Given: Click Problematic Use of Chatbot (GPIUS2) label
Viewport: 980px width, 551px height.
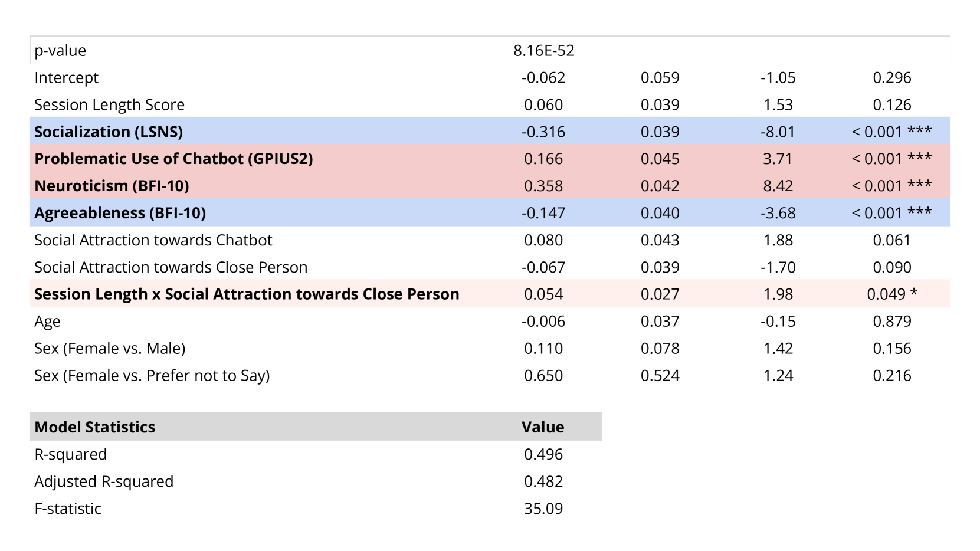Looking at the screenshot, I should coord(173,159).
